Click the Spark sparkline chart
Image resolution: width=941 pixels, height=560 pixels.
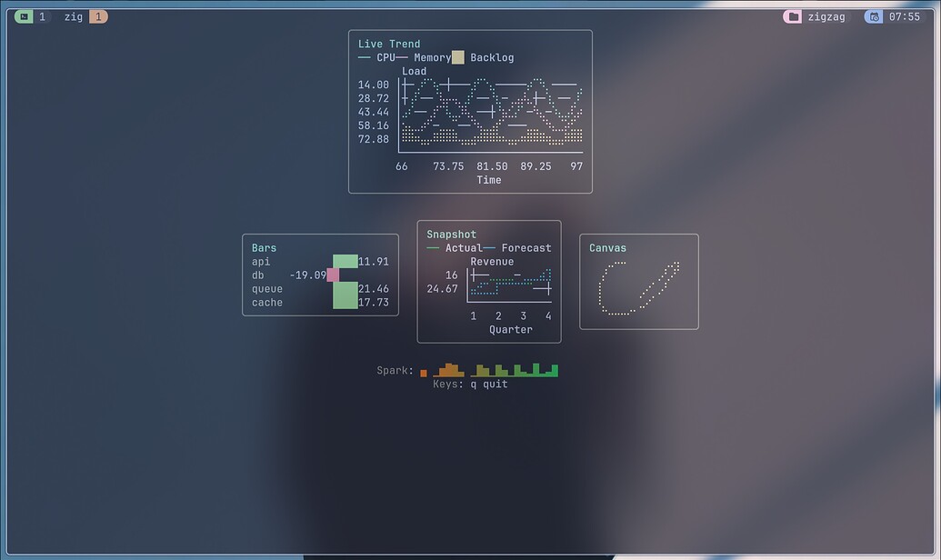490,370
